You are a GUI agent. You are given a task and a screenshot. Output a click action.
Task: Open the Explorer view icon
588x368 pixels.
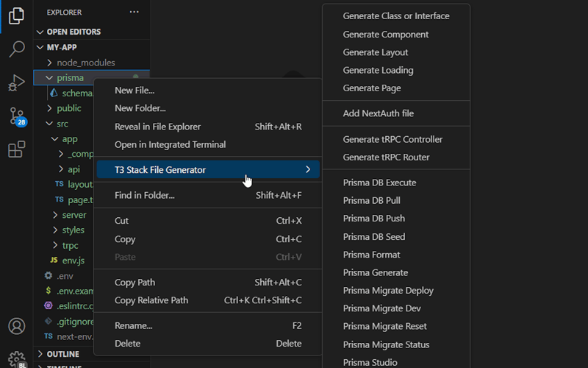pyautogui.click(x=16, y=15)
